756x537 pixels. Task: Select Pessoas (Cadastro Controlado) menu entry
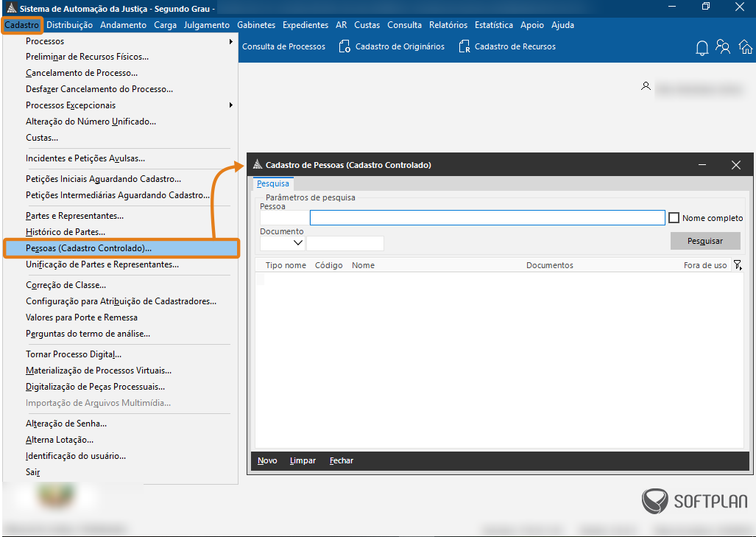coord(121,248)
